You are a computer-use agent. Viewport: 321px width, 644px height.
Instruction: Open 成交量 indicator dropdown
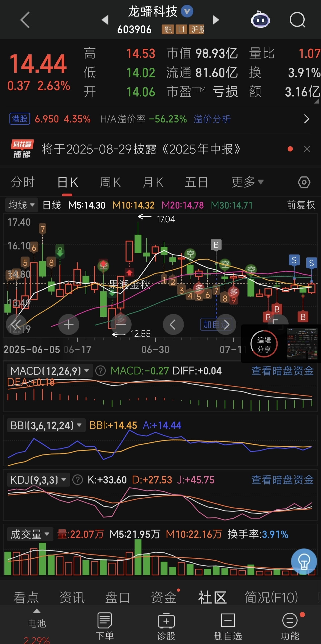coord(30,534)
